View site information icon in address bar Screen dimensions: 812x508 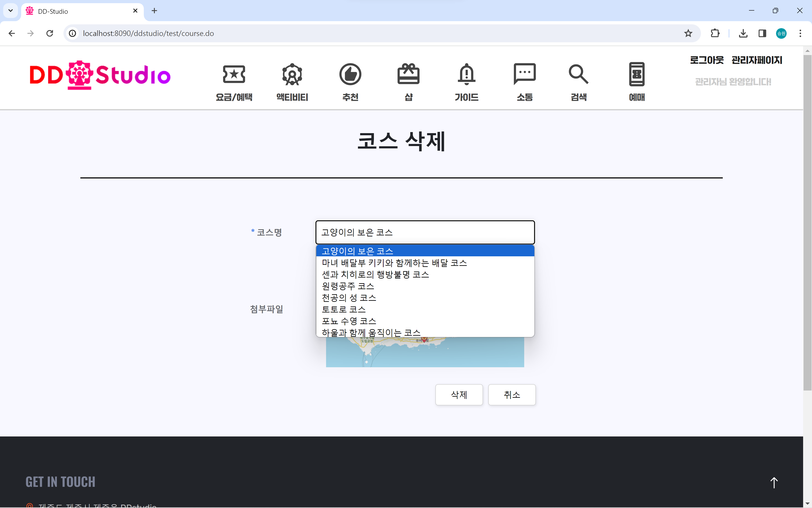click(73, 33)
